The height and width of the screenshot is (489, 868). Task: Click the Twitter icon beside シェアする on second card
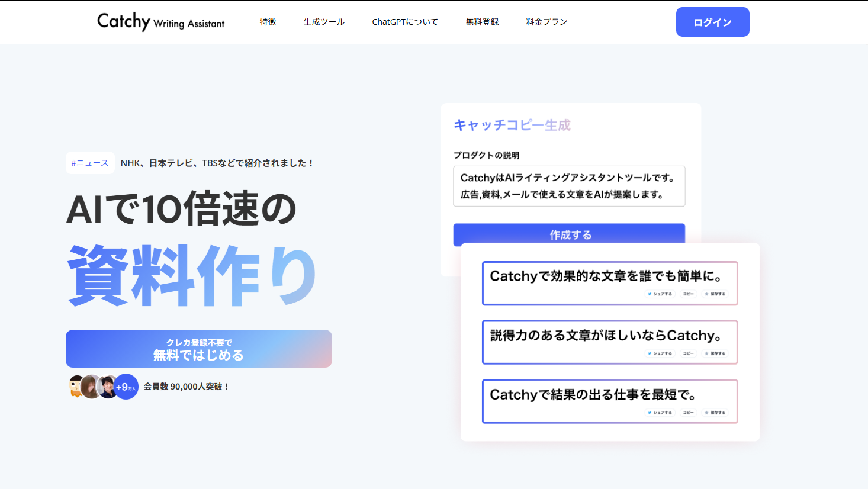(650, 353)
